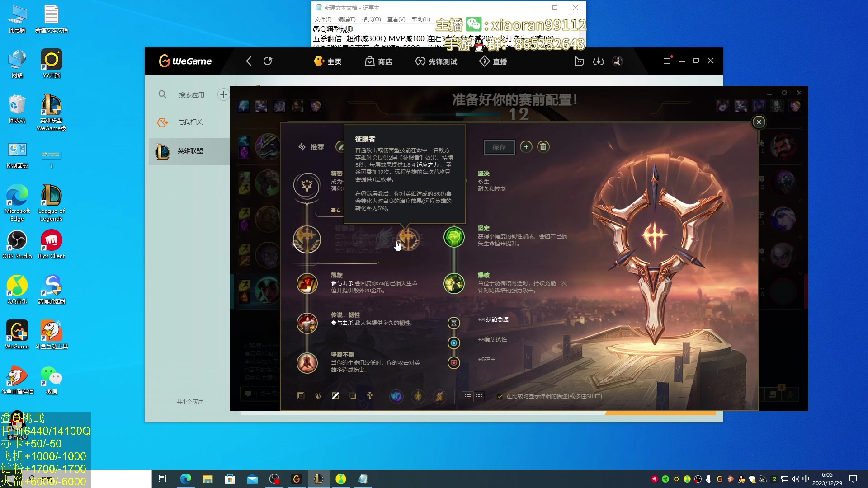This screenshot has height=488, width=868.
Task: Click the flame-shaped icon in rune bottom bar
Action: tap(439, 396)
